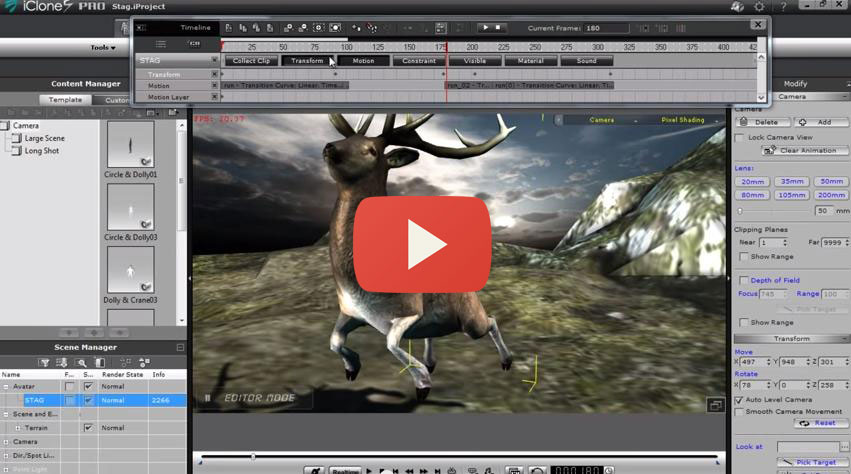Switch to the Template tab in Content Manager
851x474 pixels.
(65, 100)
